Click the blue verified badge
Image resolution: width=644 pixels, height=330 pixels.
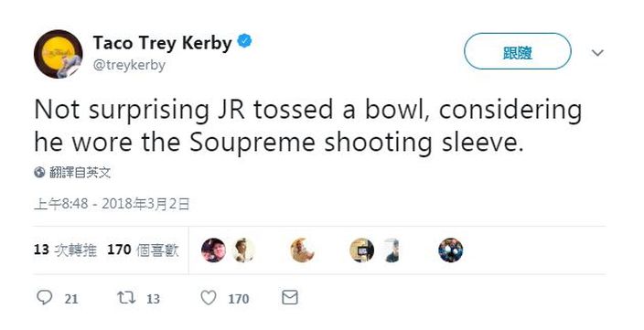point(245,41)
